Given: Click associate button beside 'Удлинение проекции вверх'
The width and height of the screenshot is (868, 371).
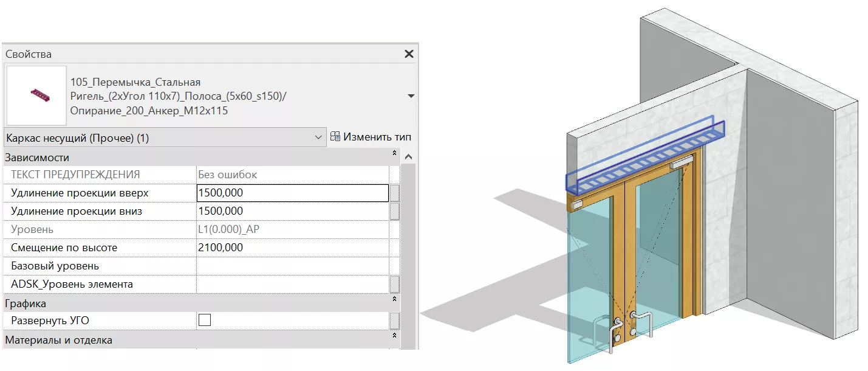Looking at the screenshot, I should click(395, 193).
